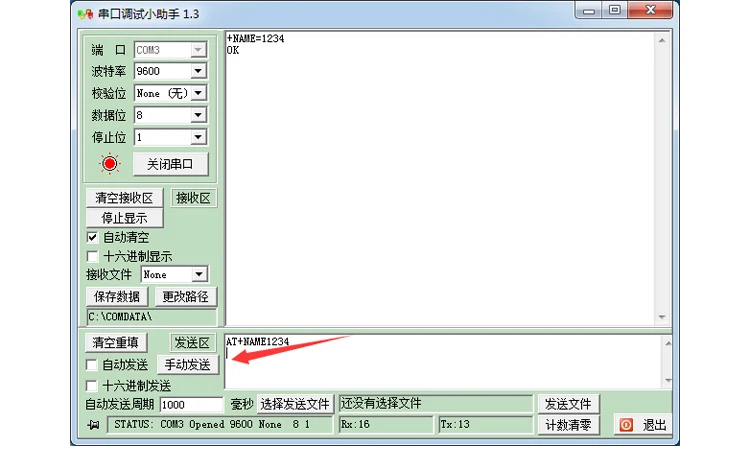Click the red power icon on 退出 button
750x460 pixels.
click(626, 425)
